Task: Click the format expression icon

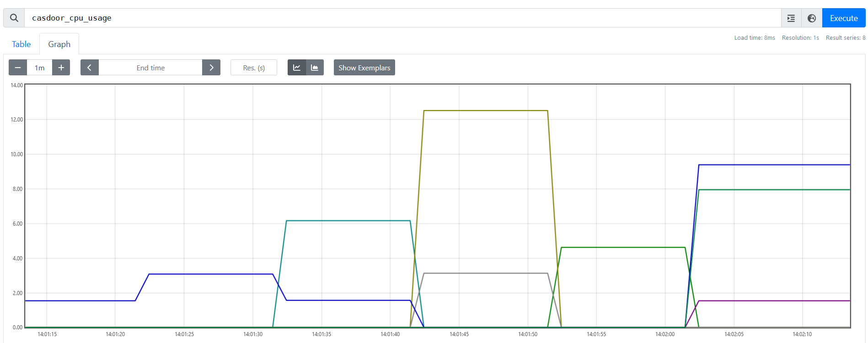Action: (x=791, y=18)
